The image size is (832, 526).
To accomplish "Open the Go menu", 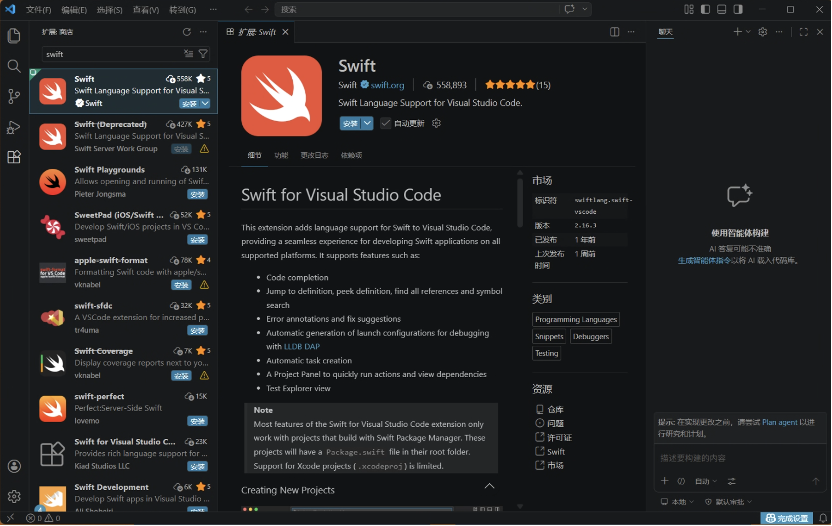I will pyautogui.click(x=182, y=10).
